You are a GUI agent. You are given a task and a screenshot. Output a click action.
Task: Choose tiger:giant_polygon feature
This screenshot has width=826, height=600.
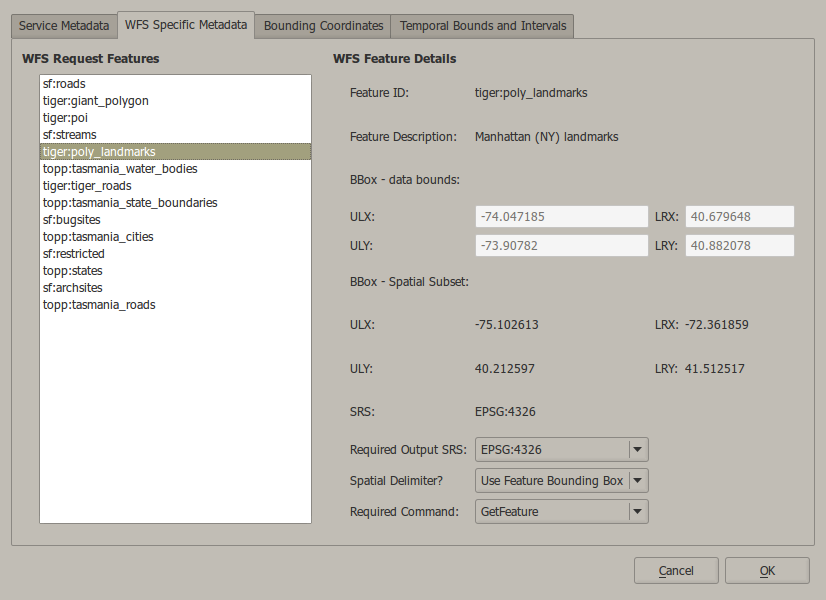[95, 101]
